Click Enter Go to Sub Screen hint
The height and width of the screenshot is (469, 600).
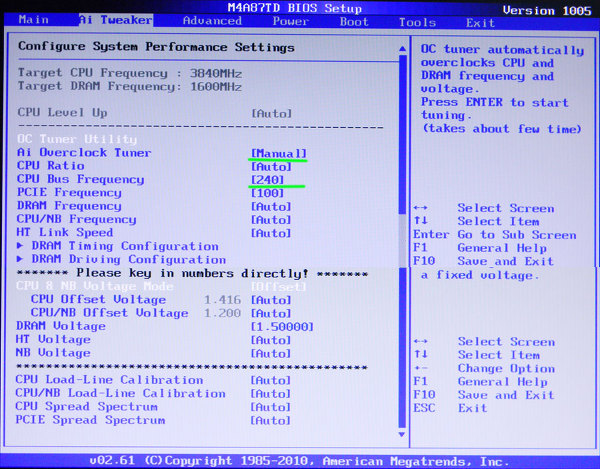(x=495, y=234)
